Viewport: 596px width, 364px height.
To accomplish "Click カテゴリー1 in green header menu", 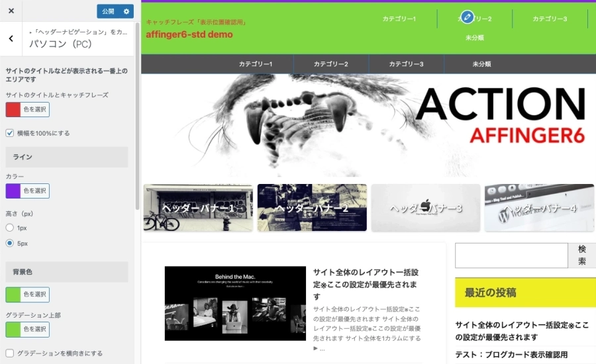I will 399,19.
